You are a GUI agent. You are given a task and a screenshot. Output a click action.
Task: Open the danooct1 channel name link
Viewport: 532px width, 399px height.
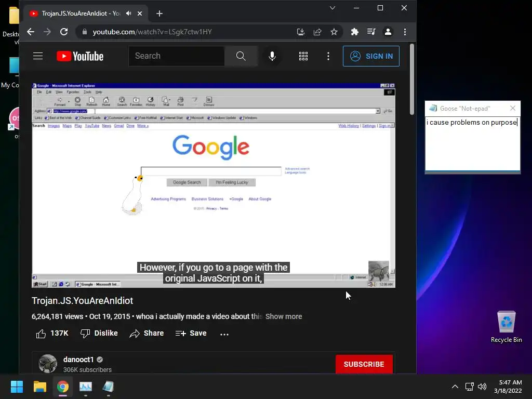pyautogui.click(x=78, y=360)
